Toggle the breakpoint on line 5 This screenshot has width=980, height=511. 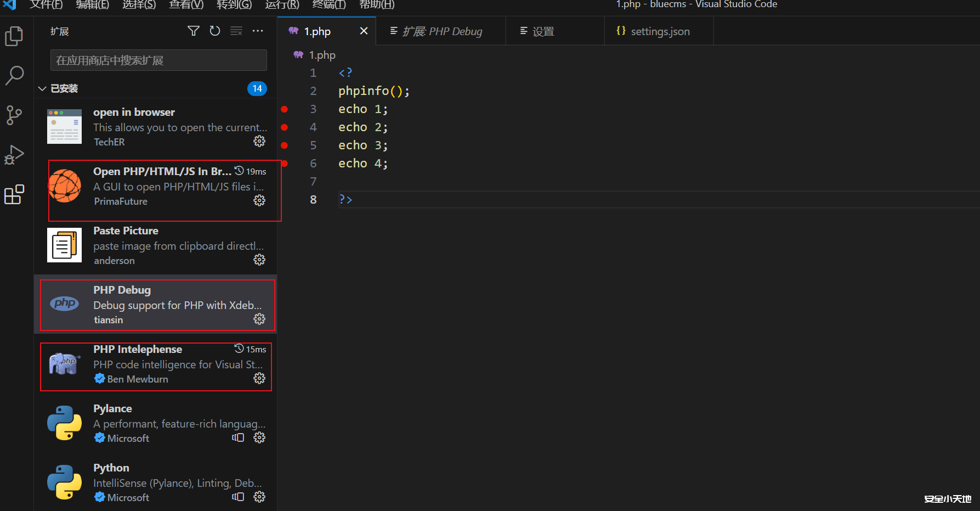pyautogui.click(x=284, y=145)
